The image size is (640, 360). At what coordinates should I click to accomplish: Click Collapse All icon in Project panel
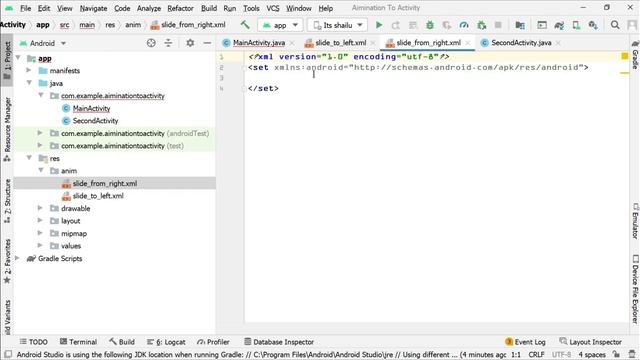(168, 43)
